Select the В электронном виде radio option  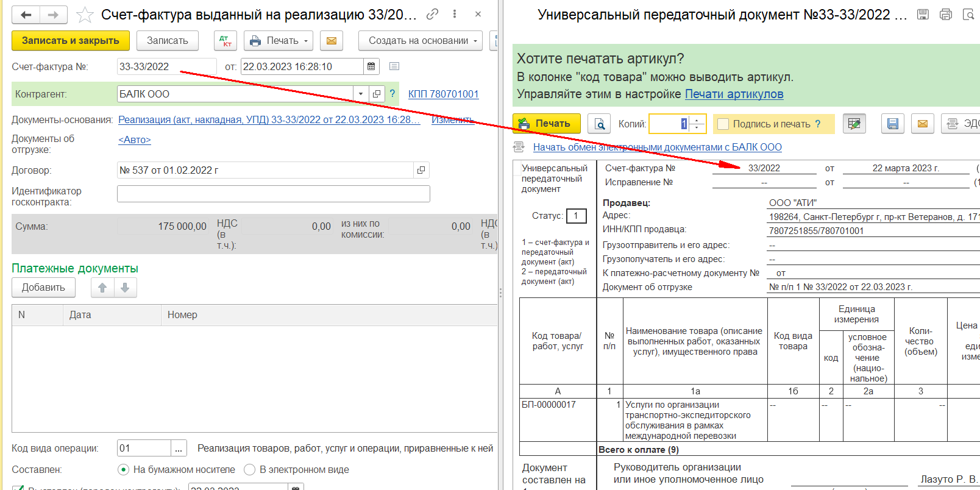pos(249,469)
